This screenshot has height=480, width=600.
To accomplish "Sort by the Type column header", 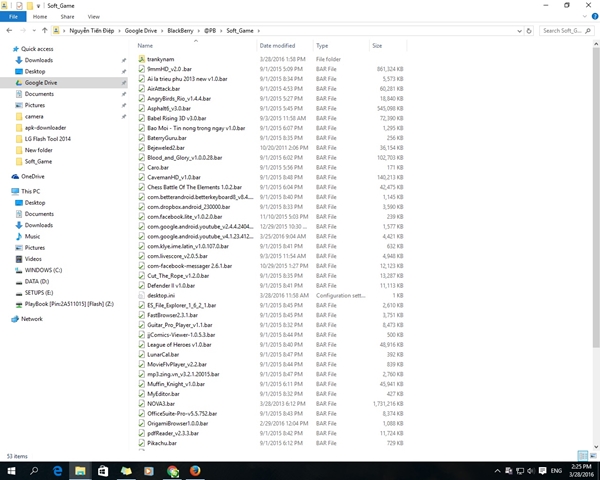I will coord(322,46).
